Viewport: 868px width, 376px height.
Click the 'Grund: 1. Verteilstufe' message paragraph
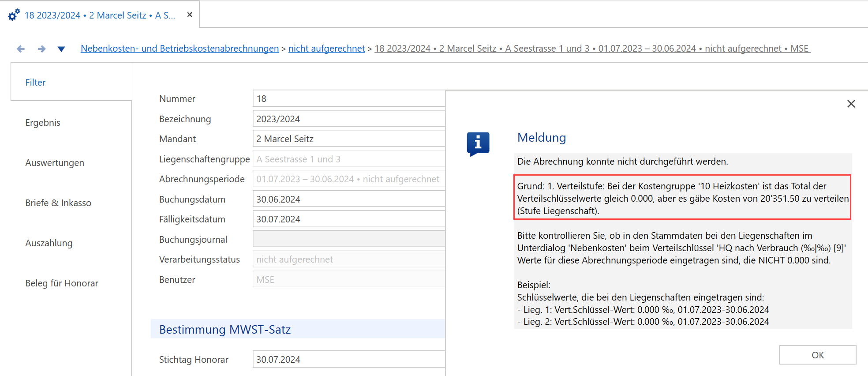pyautogui.click(x=682, y=198)
